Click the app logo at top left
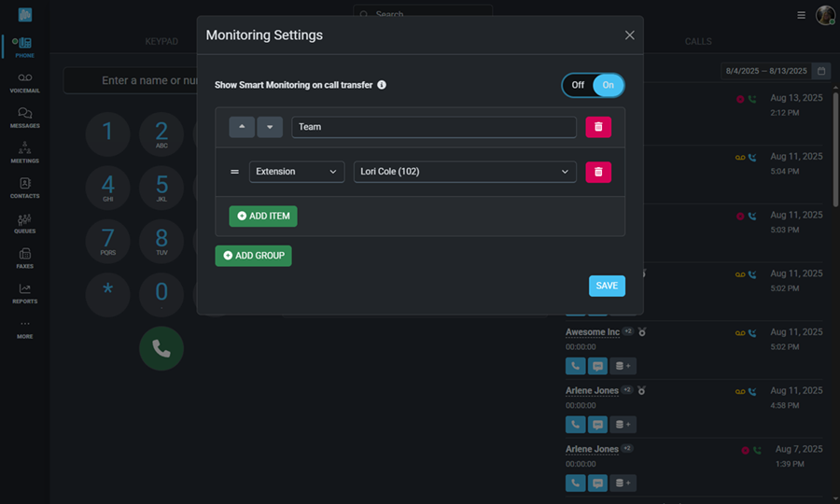Viewport: 840px width, 504px height. (24, 14)
